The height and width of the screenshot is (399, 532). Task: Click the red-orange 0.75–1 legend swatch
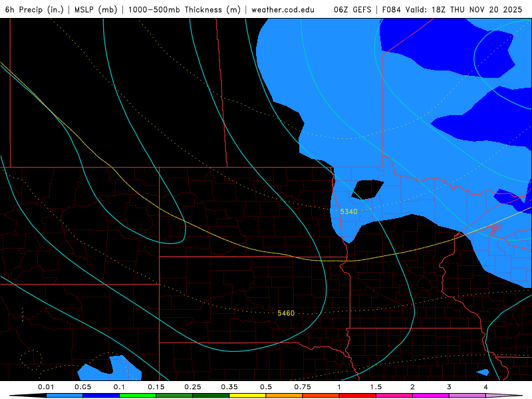pyautogui.click(x=321, y=396)
